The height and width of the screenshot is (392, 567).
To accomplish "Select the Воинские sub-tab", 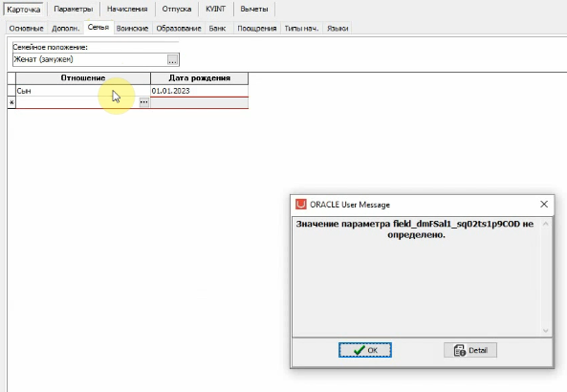I will coord(132,29).
